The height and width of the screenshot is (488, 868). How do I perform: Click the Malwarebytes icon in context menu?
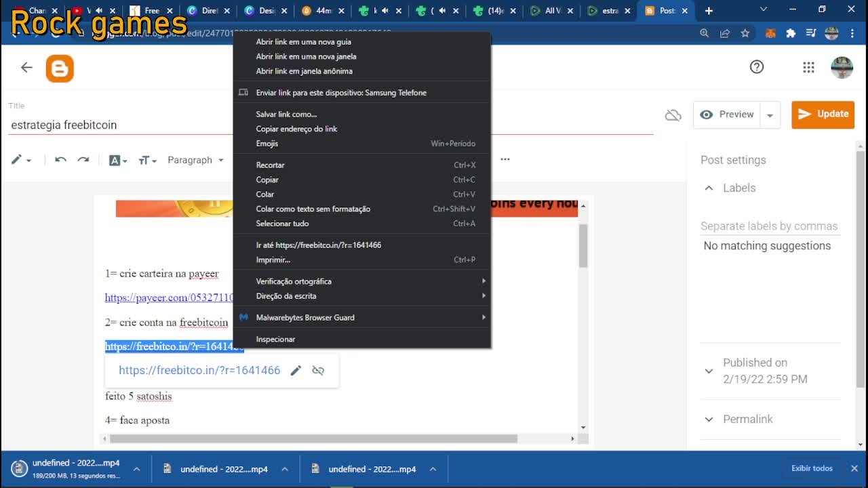(x=243, y=317)
